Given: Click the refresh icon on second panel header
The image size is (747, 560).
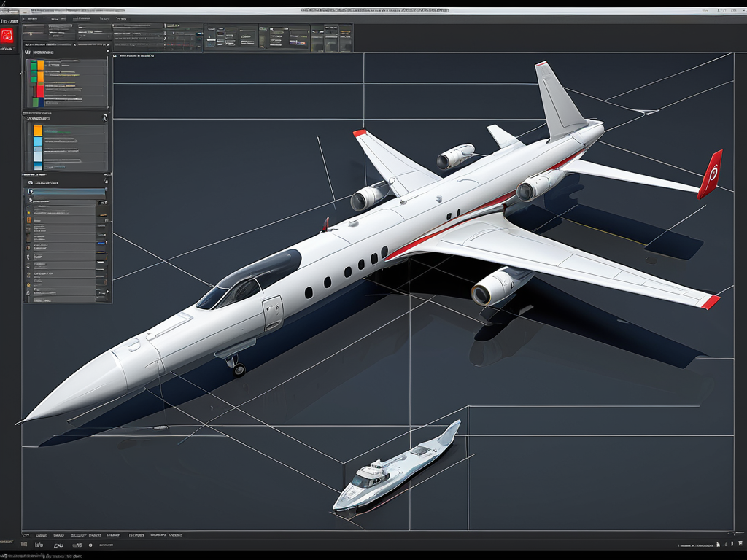Looking at the screenshot, I should [106, 116].
